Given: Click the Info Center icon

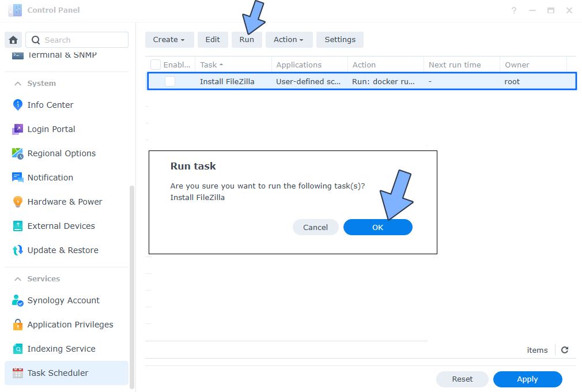Looking at the screenshot, I should click(17, 105).
